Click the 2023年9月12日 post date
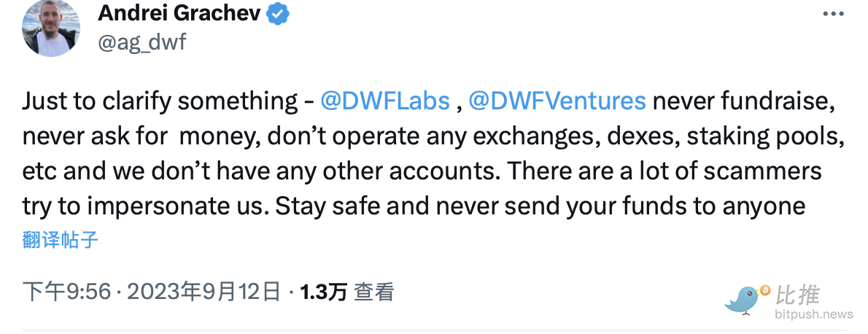868x334 pixels. [x=204, y=292]
